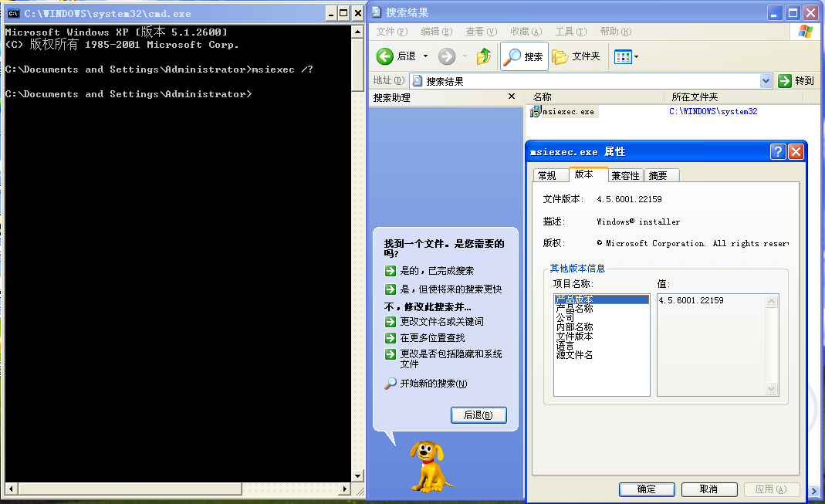
Task: Click the msiexec.exe file icon in results
Action: point(535,112)
